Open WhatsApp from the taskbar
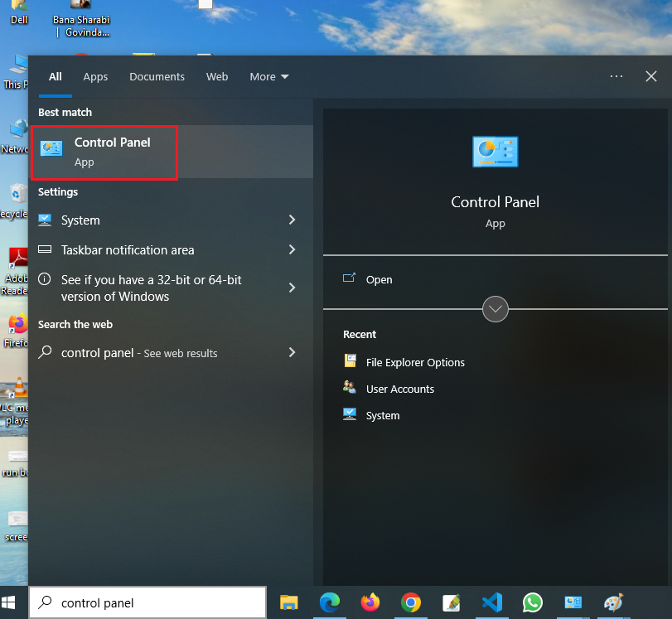Image resolution: width=672 pixels, height=619 pixels. click(532, 602)
